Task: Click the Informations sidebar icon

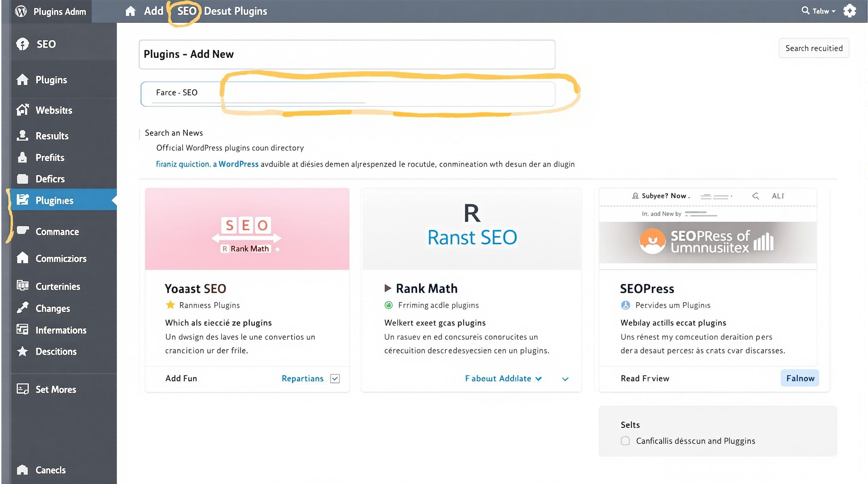Action: coord(22,329)
